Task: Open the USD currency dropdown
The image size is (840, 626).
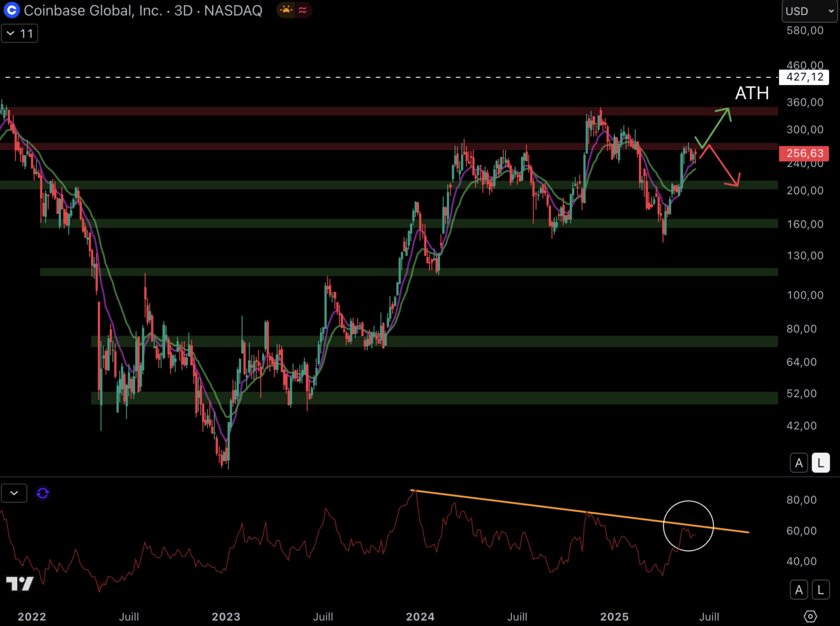Action: click(x=809, y=11)
